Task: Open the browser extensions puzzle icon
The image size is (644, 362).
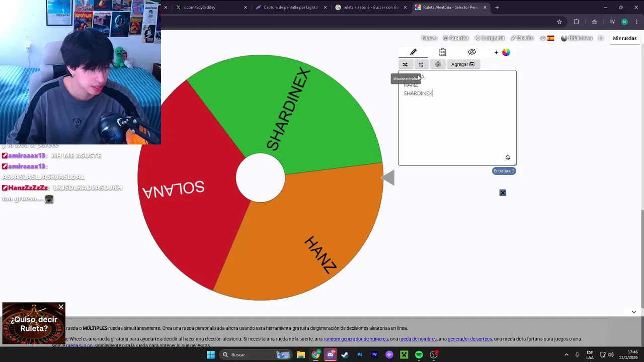Action: [x=577, y=22]
